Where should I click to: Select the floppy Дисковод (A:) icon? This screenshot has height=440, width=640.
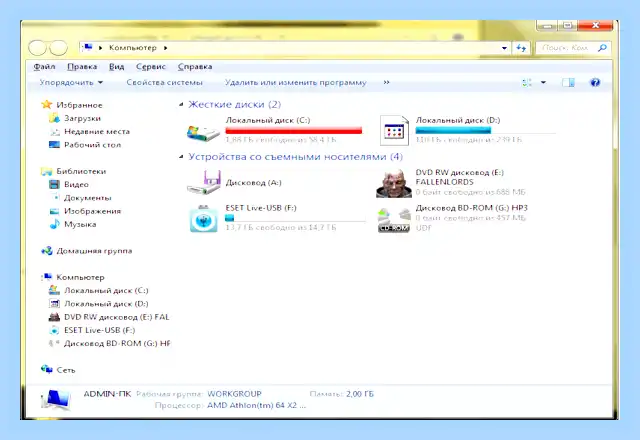tap(203, 182)
